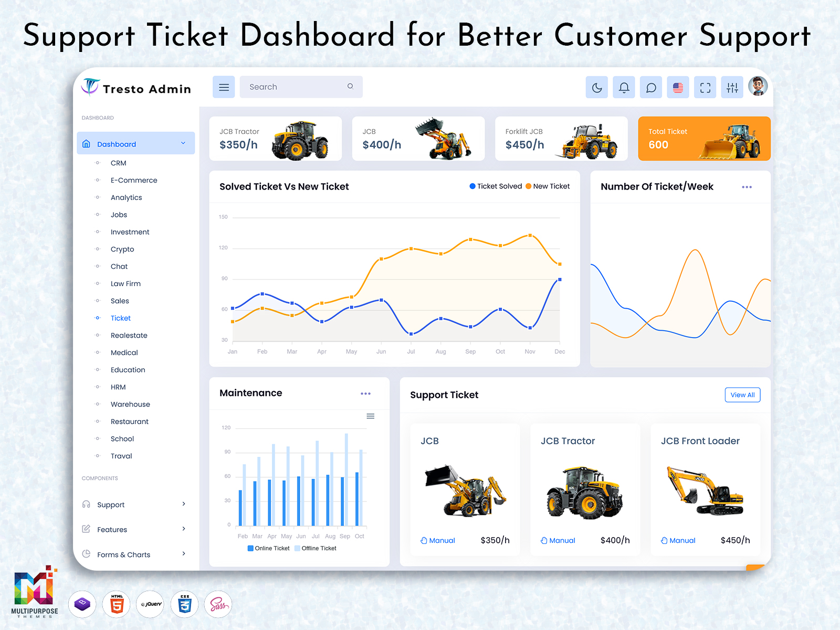840x630 pixels.
Task: Click Manual link on JCB card
Action: (x=438, y=540)
